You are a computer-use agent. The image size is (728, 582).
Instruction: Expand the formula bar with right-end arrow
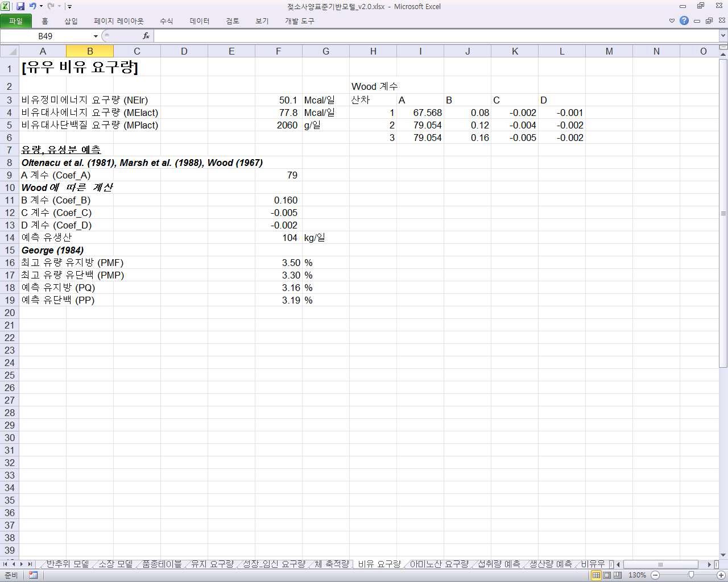coord(723,36)
